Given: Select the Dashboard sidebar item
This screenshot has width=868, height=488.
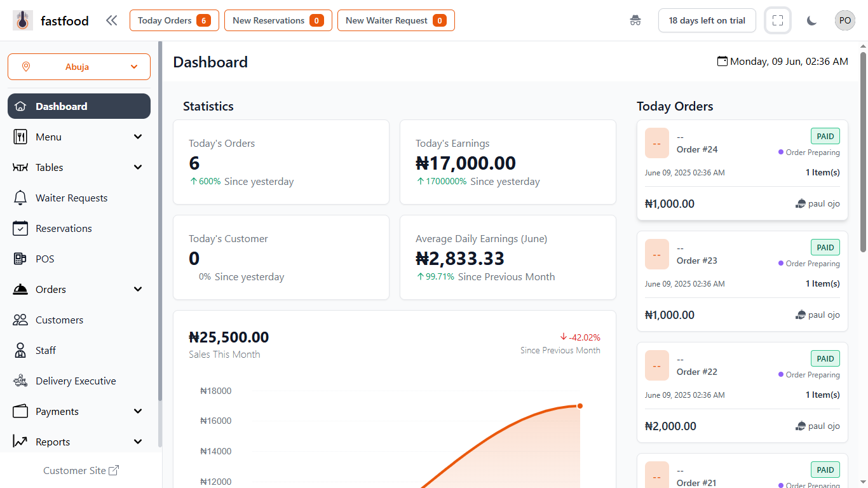Looking at the screenshot, I should [79, 106].
